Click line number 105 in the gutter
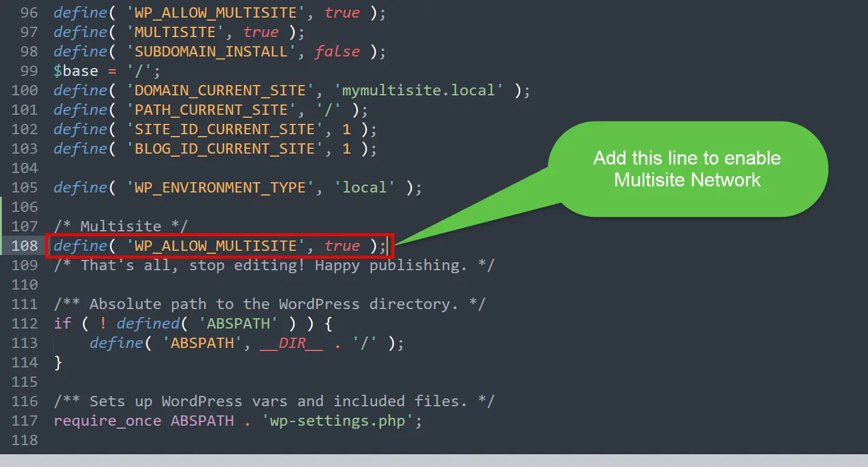868x467 pixels. (x=24, y=187)
